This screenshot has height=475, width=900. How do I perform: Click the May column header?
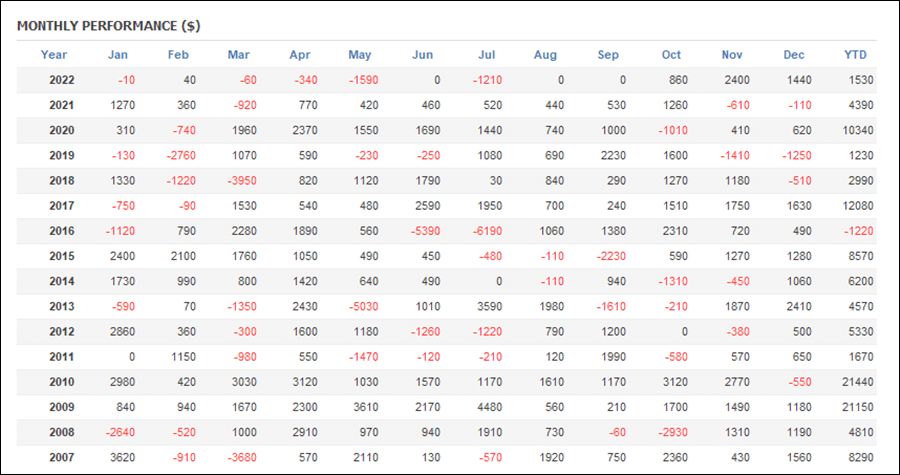pyautogui.click(x=360, y=55)
